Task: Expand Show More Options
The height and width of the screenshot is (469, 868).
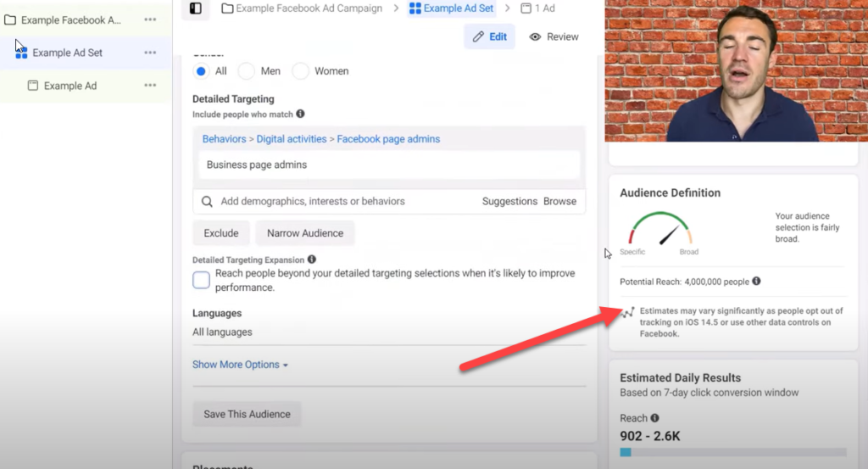Action: point(240,365)
